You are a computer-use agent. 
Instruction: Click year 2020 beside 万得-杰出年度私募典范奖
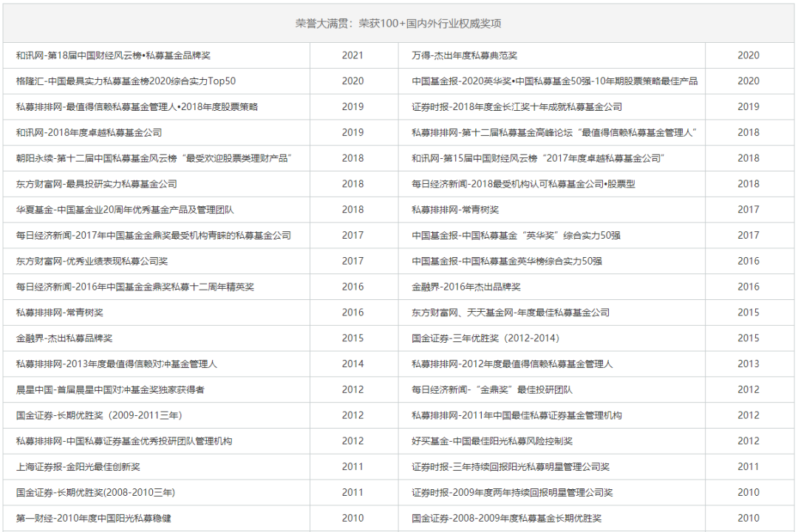coord(748,55)
